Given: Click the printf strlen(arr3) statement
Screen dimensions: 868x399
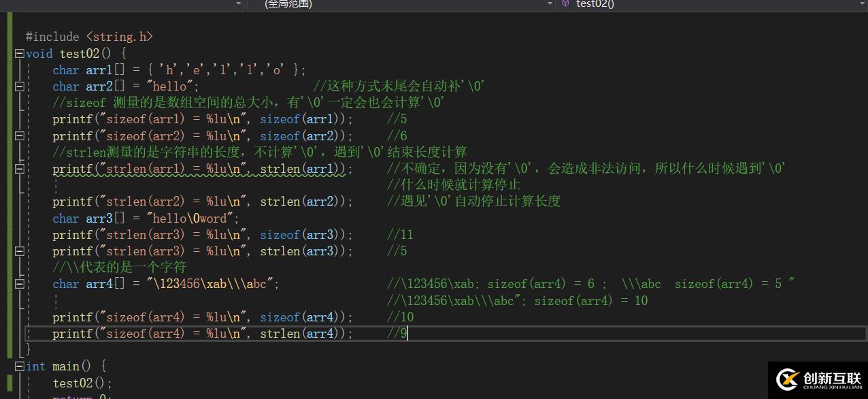Looking at the screenshot, I should pos(203,251).
